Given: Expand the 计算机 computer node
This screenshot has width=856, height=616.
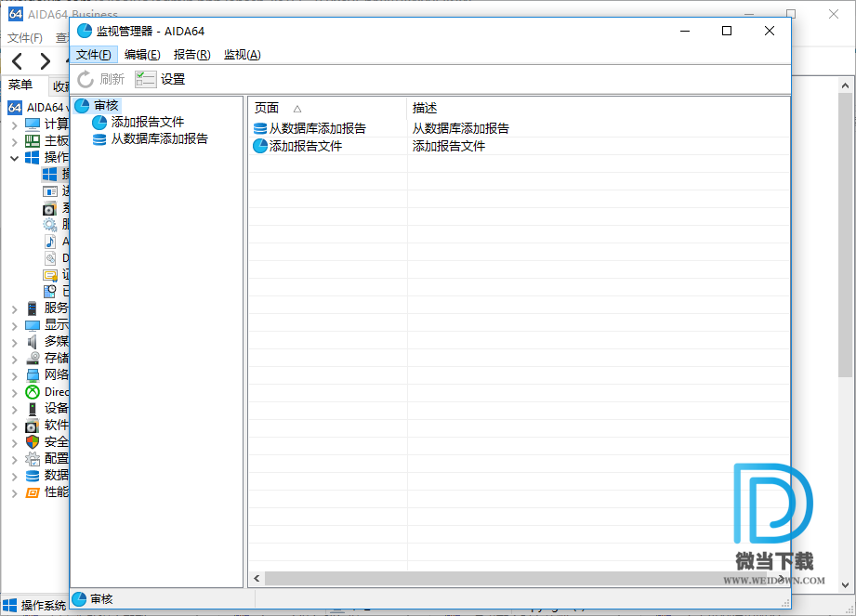Looking at the screenshot, I should tap(14, 125).
